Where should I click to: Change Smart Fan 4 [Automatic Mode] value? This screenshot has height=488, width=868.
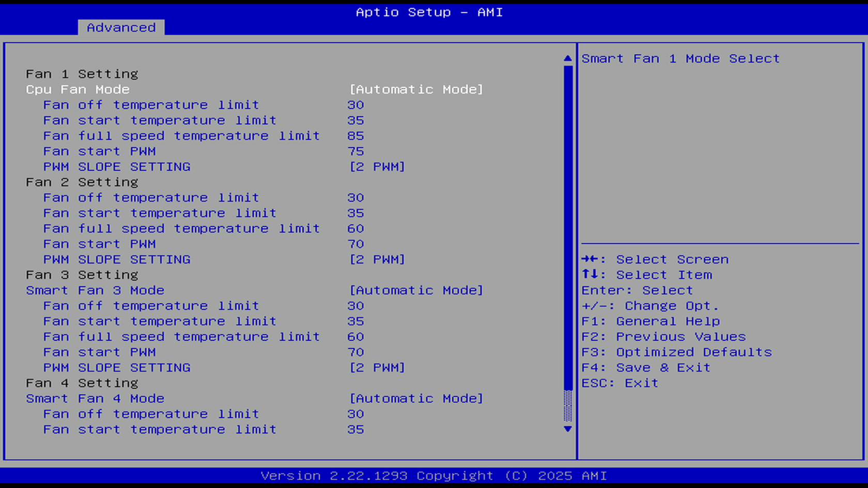416,399
